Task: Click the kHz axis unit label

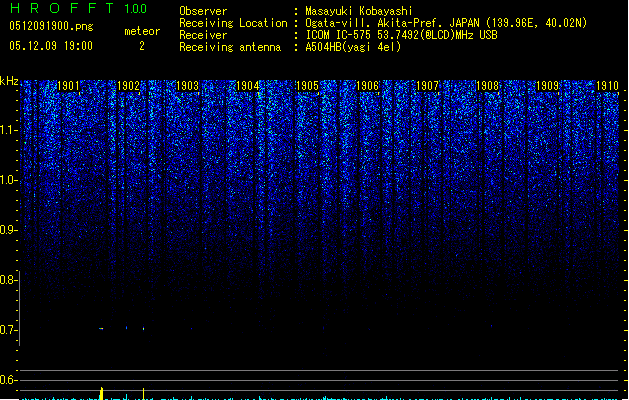Action: (9, 80)
